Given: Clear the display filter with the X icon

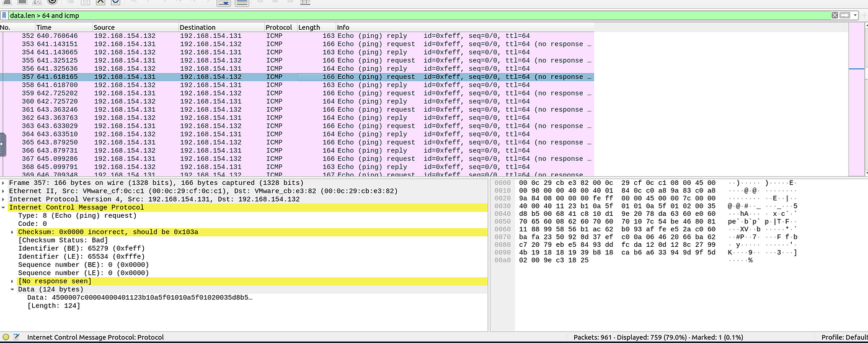Looking at the screenshot, I should [835, 15].
